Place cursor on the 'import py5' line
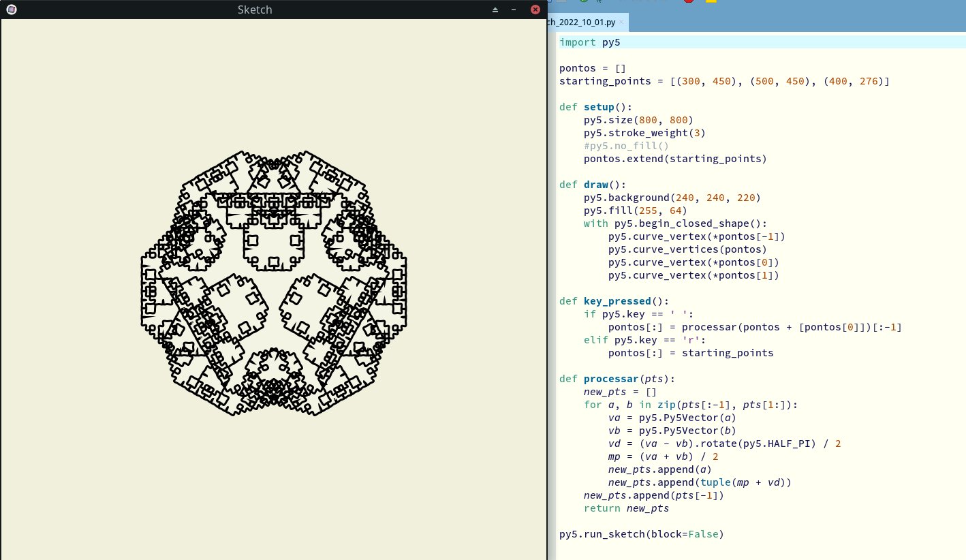This screenshot has height=560, width=966. [x=590, y=42]
